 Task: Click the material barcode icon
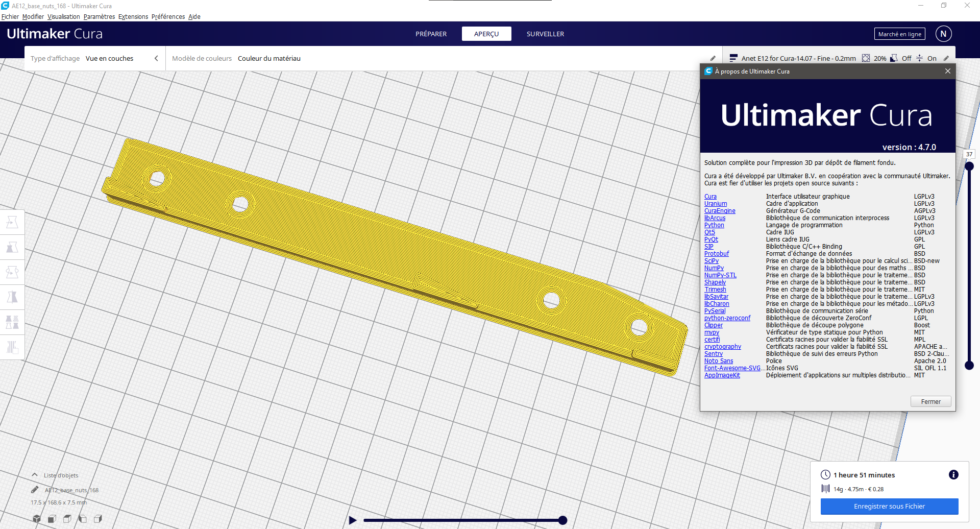tap(825, 489)
